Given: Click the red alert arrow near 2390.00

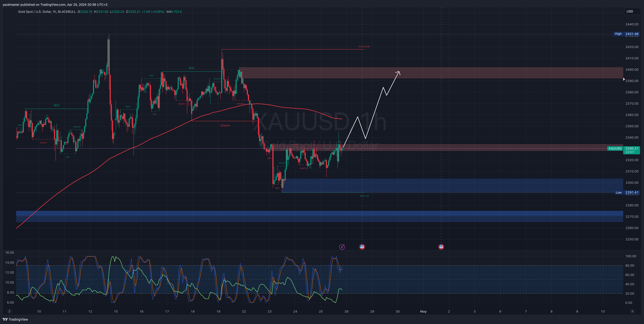Looking at the screenshot, I should [624, 79].
